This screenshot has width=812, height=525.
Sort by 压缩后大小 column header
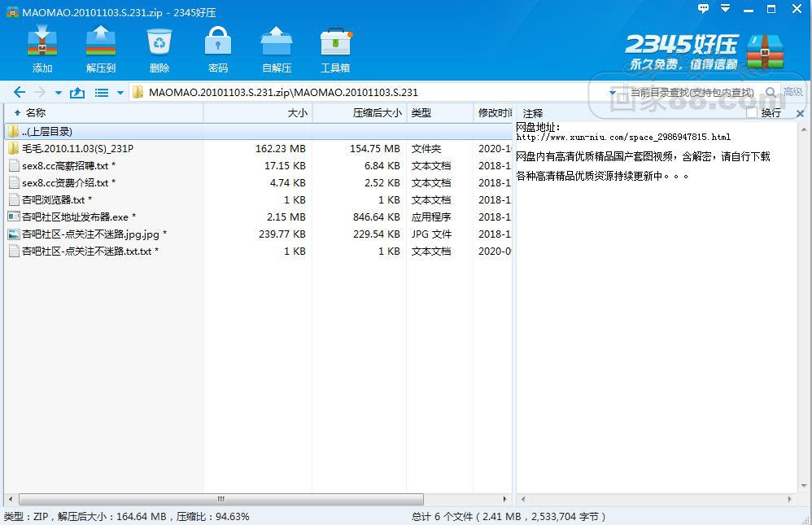360,112
